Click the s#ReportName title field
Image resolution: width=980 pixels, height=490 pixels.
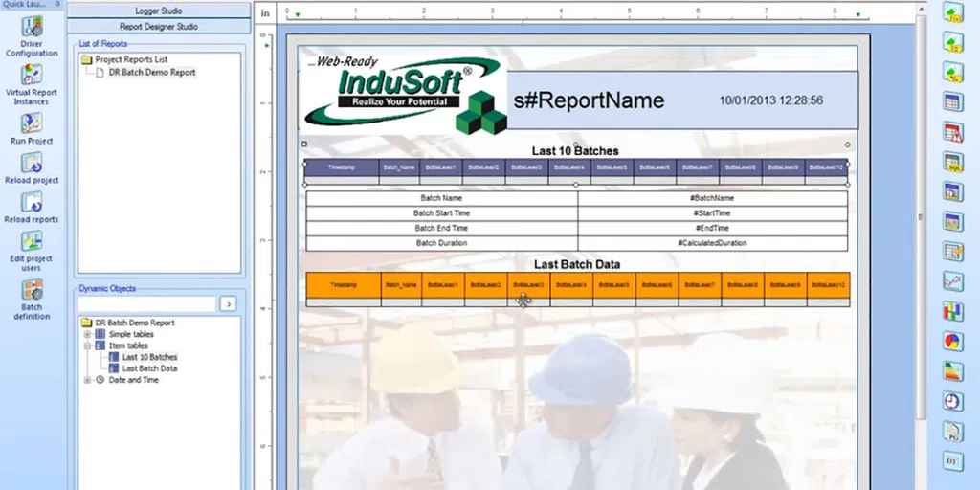[589, 100]
